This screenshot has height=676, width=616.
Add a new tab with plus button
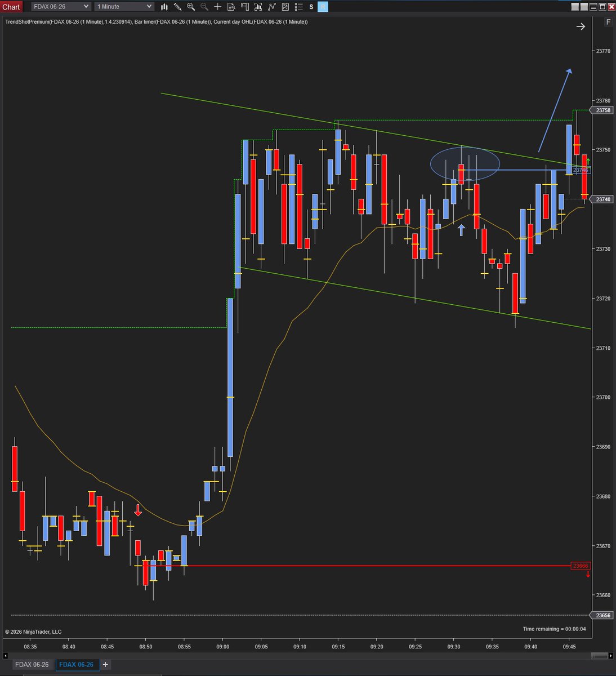[105, 665]
